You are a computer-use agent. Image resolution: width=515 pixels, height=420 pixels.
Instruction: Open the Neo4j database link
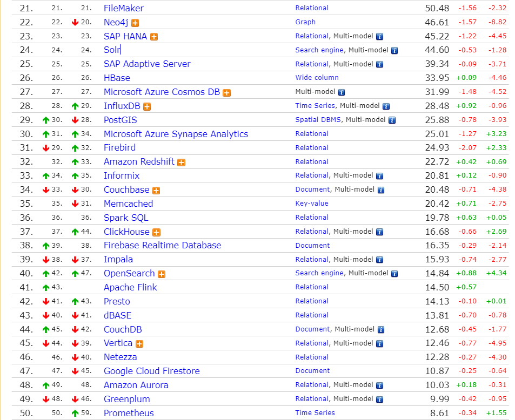[x=116, y=22]
